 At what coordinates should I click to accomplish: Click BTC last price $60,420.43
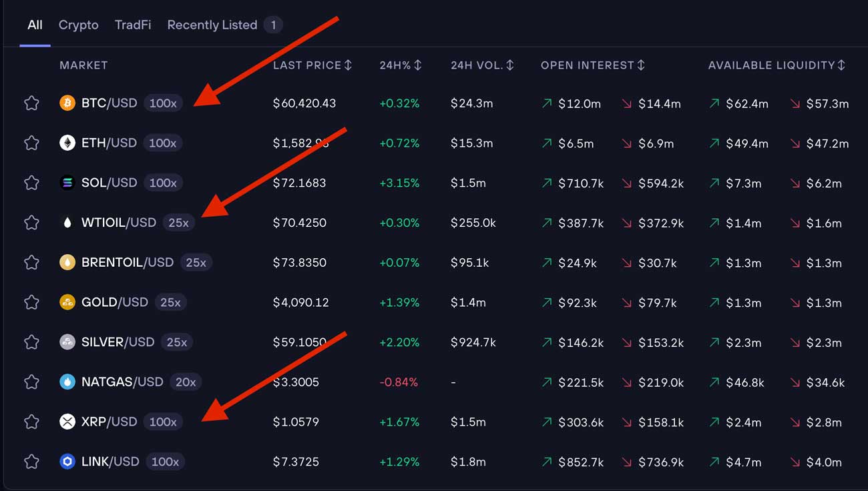pyautogui.click(x=304, y=103)
